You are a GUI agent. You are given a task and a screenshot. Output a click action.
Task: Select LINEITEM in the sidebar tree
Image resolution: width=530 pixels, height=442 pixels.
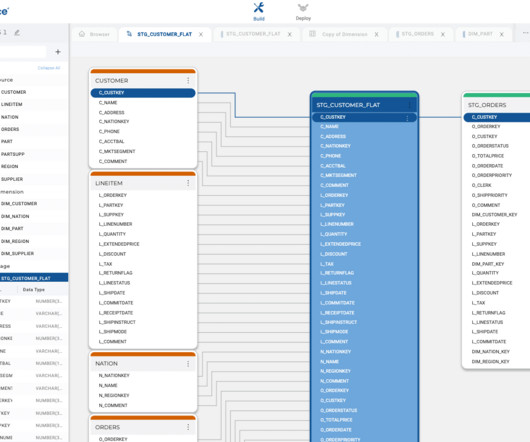click(x=11, y=104)
